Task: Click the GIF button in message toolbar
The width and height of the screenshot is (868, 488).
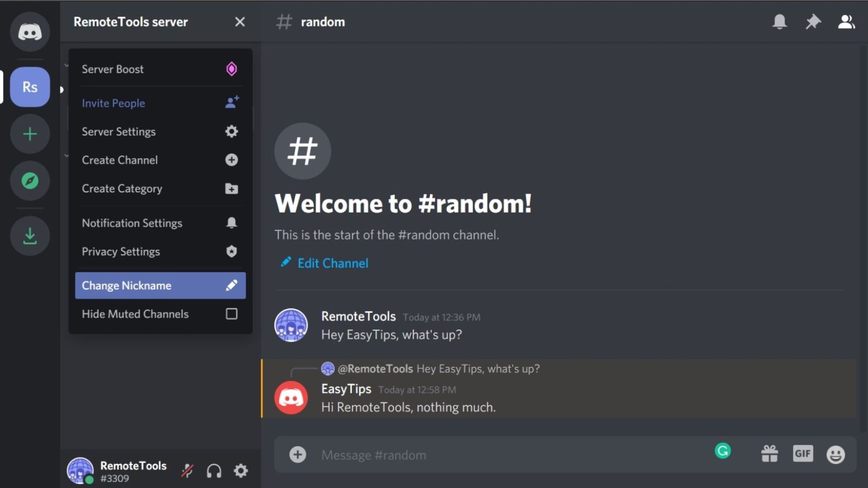Action: tap(802, 454)
